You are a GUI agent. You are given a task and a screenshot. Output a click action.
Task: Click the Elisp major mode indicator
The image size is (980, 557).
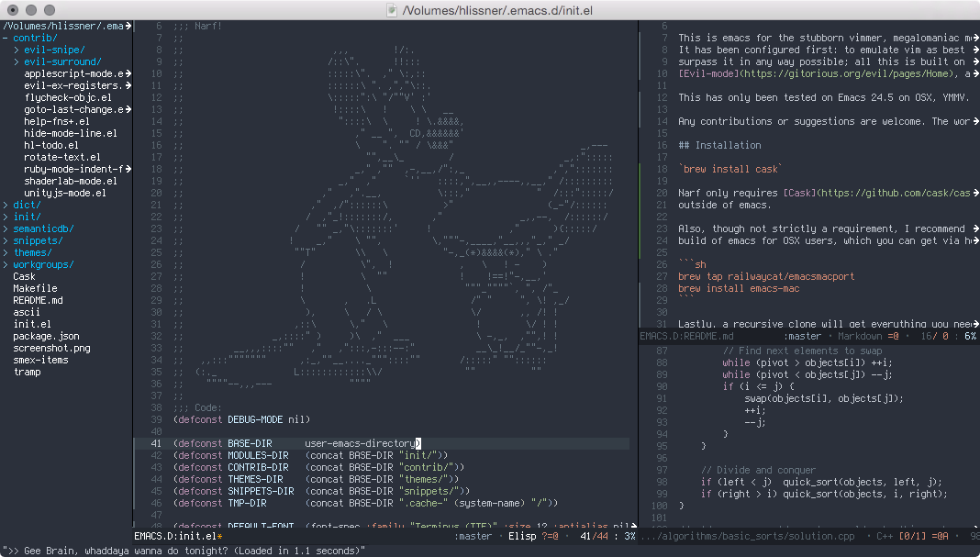tap(522, 537)
